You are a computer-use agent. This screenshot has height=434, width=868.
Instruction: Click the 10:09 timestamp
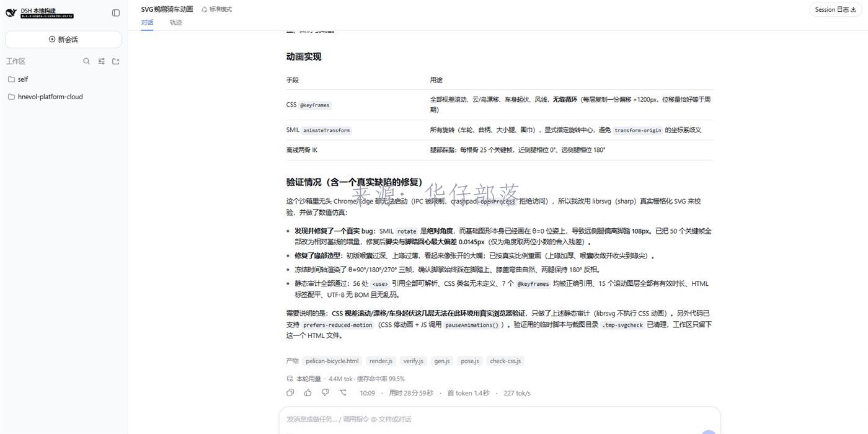pos(368,393)
